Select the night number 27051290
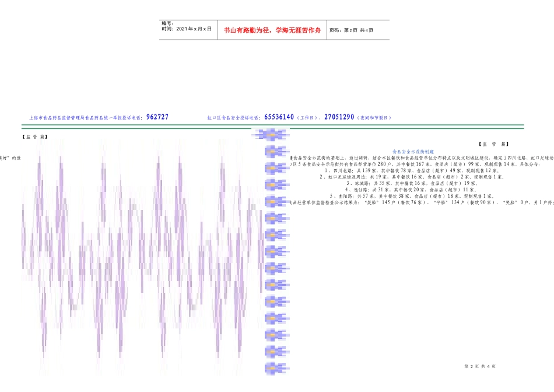The height and width of the screenshot is (392, 554). (x=339, y=117)
